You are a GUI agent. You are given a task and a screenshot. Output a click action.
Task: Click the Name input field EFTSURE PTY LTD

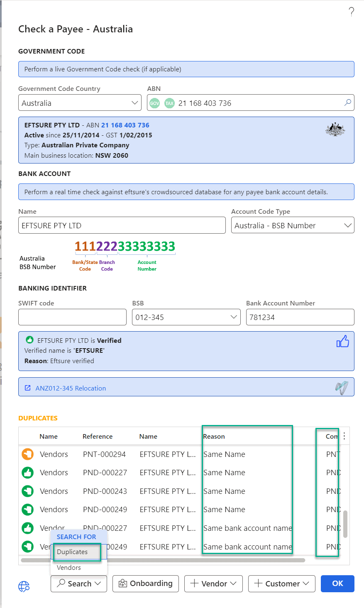pos(122,225)
